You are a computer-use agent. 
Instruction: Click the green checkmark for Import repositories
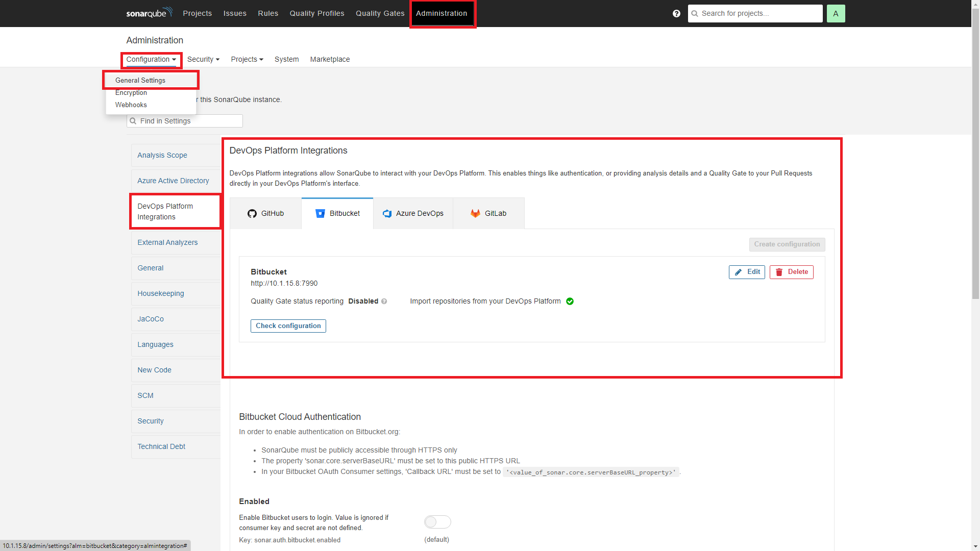[570, 302]
